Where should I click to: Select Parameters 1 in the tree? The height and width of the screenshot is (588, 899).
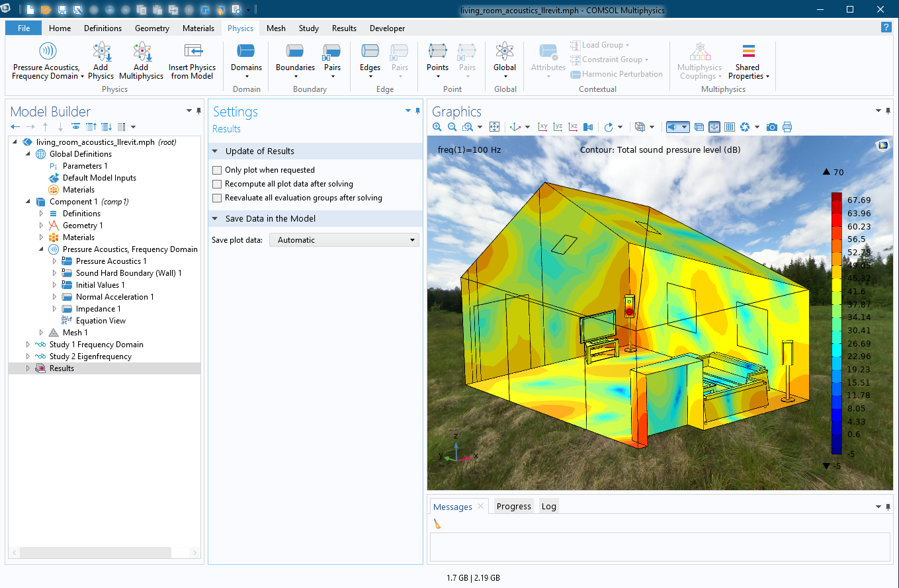85,166
